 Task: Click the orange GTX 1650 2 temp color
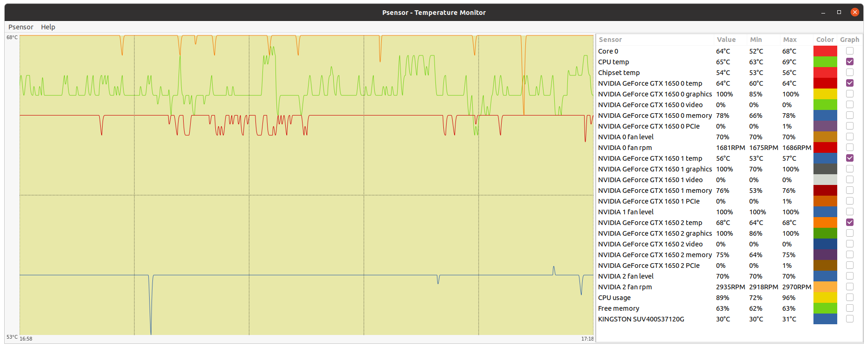[825, 222]
